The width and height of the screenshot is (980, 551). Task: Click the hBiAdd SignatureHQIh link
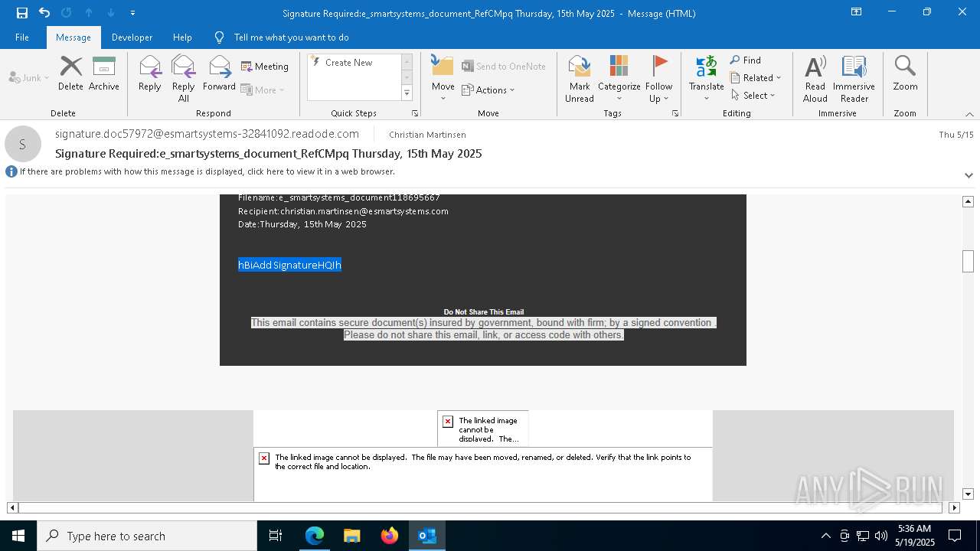pyautogui.click(x=289, y=265)
